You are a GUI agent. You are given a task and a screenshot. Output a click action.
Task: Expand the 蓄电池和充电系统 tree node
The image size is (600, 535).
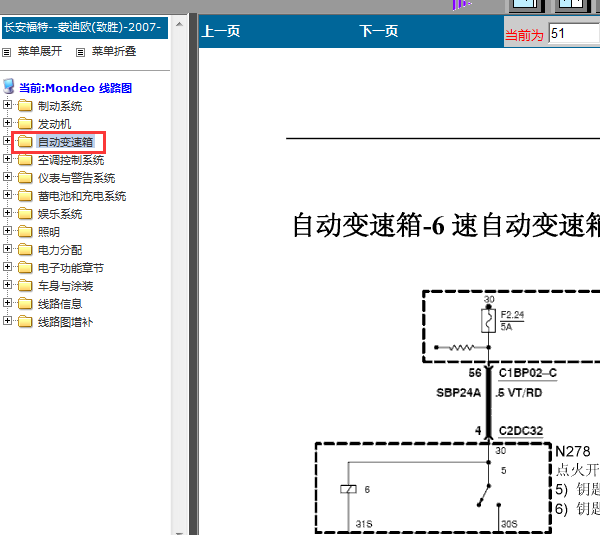coord(7,194)
